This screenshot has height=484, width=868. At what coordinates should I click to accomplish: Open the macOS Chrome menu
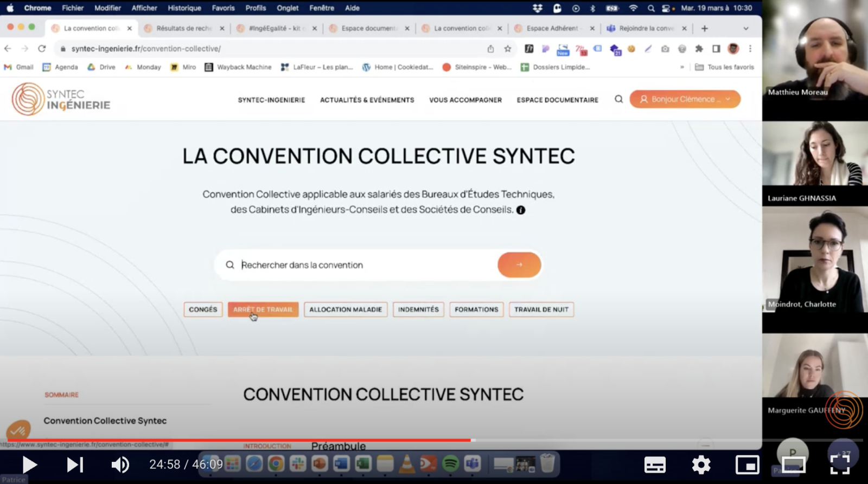coord(37,8)
